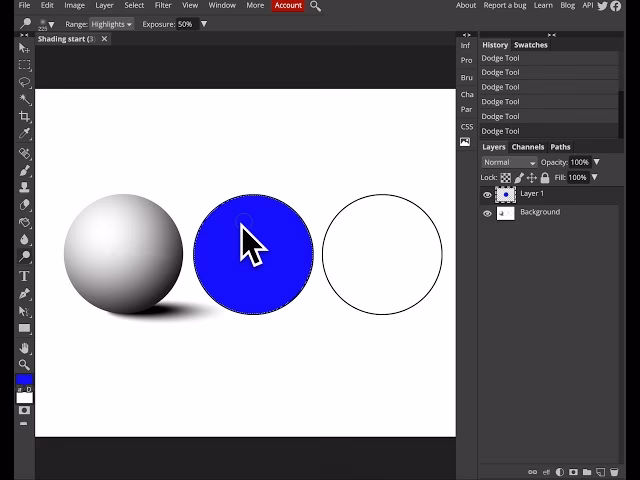Open the Filter menu
The image size is (640, 480).
click(163, 6)
